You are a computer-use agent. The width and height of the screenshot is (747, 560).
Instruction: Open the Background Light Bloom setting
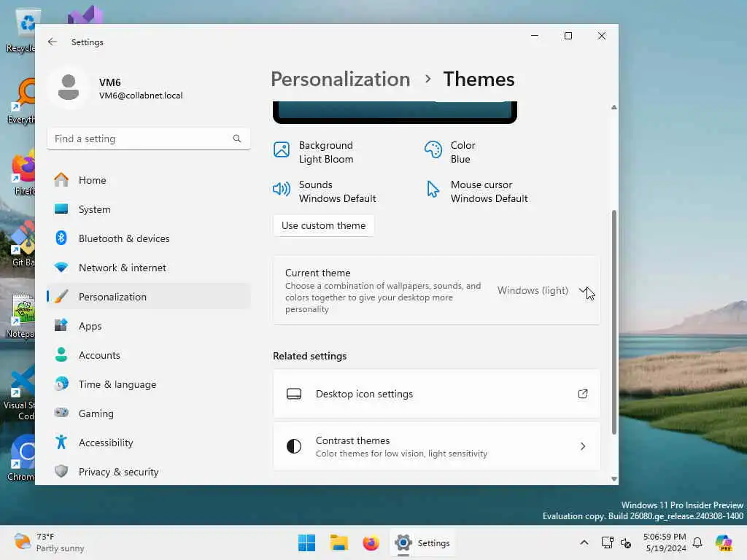pyautogui.click(x=314, y=152)
